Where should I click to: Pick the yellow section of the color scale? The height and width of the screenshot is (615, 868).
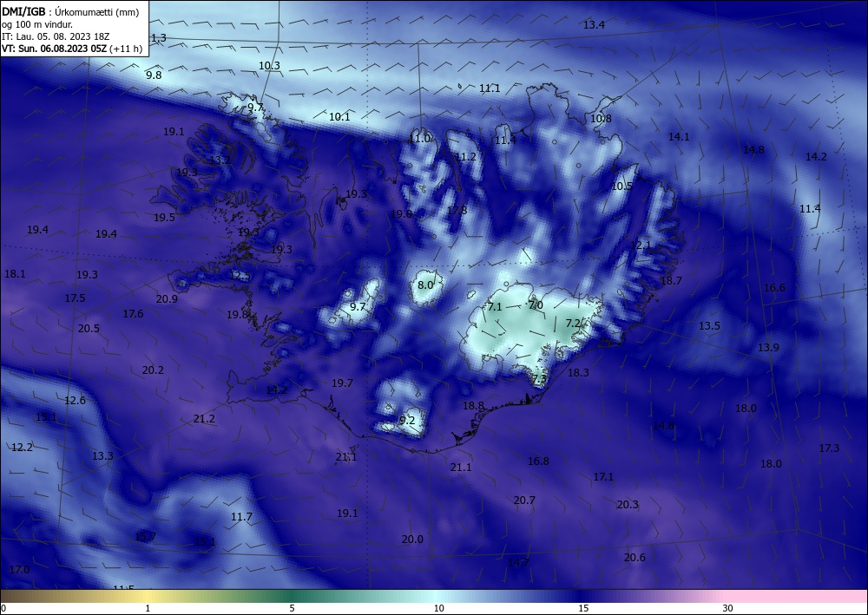147,596
